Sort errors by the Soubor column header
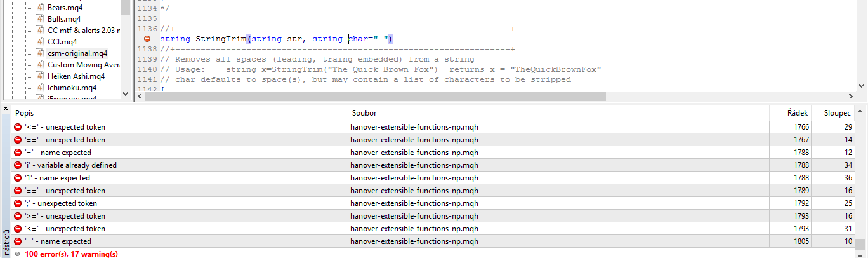Viewport: 868px width, 258px height. coord(558,112)
